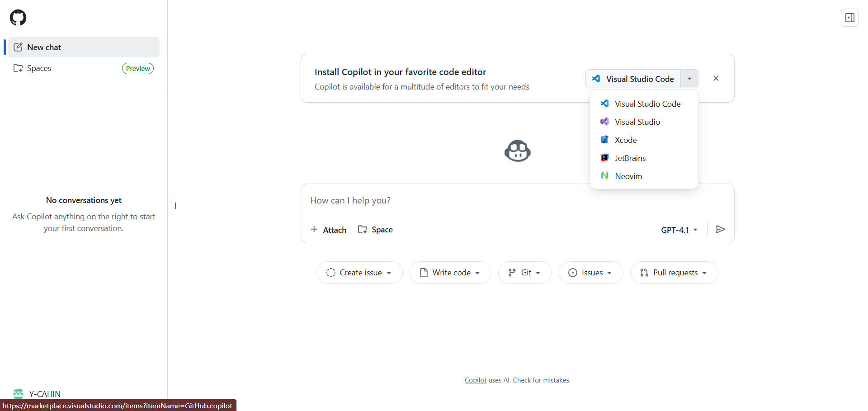
Task: Pick Neovim from the dropdown menu
Action: 628,176
